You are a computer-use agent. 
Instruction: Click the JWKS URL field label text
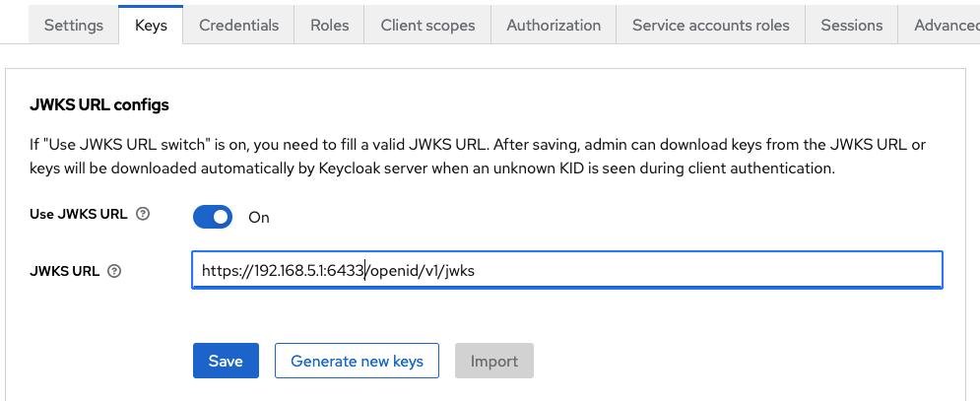tap(64, 272)
